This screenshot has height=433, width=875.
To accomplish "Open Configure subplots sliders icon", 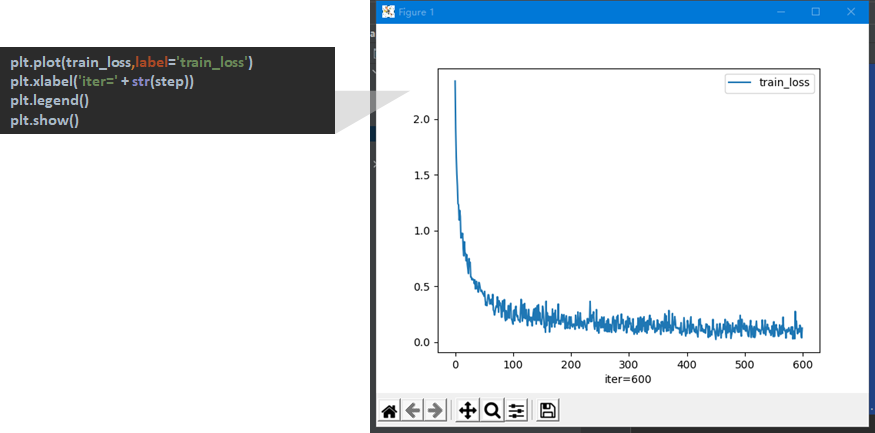I will [516, 410].
